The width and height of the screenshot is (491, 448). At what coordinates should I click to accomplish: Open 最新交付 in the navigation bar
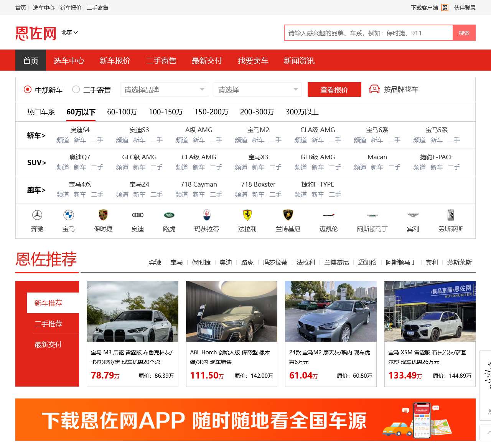click(207, 60)
